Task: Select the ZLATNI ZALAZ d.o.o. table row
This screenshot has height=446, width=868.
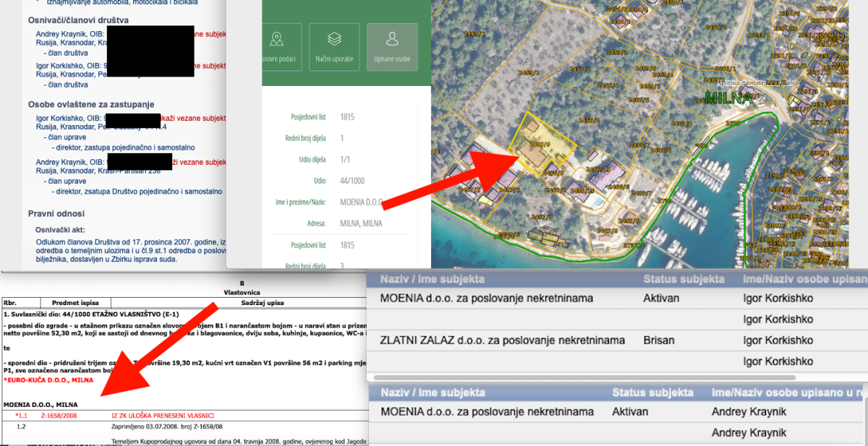Action: (501, 340)
